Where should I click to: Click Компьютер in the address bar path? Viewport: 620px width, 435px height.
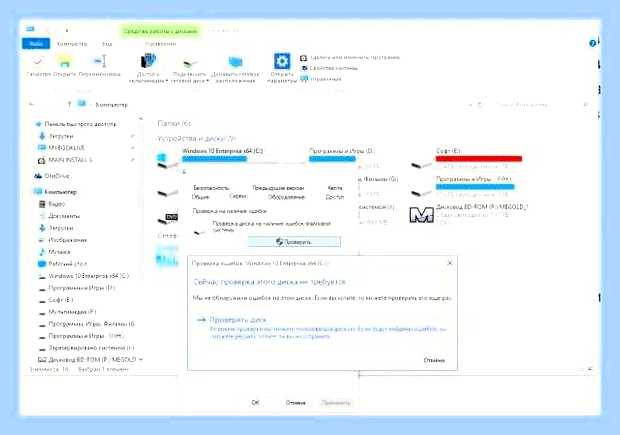(112, 105)
